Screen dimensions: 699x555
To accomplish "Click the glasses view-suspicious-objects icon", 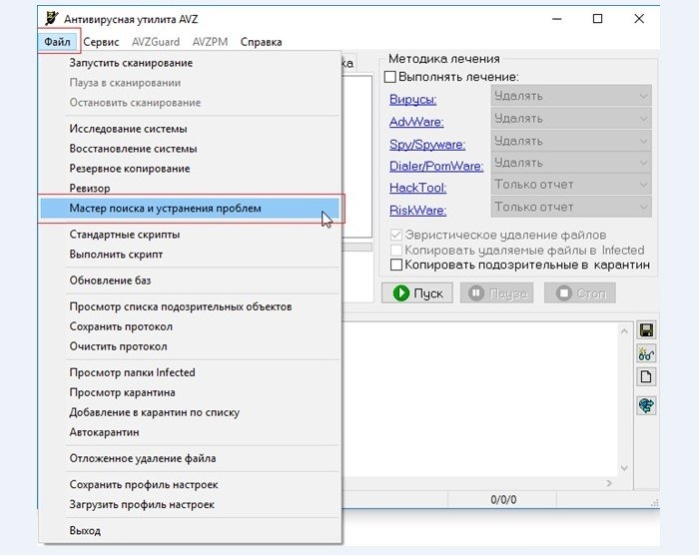I will click(646, 354).
